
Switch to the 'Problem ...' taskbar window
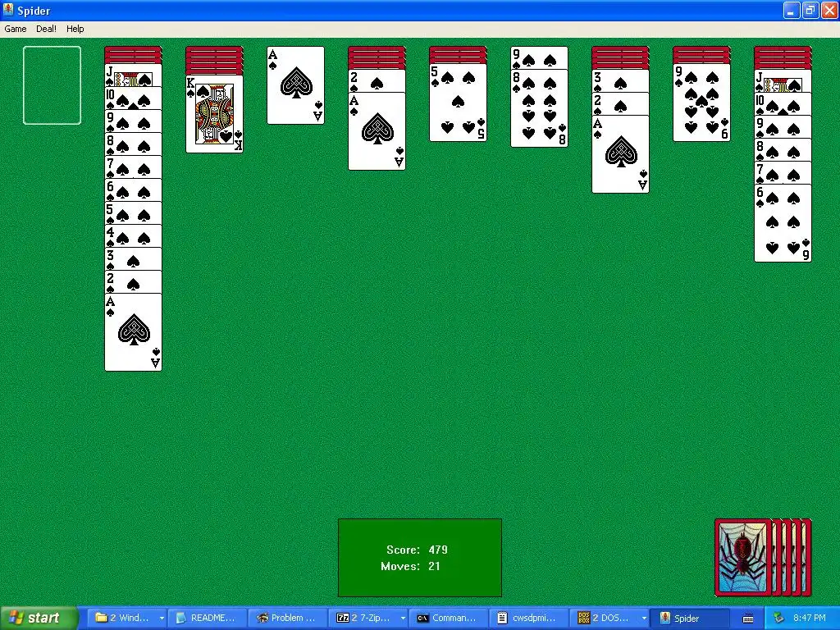288,619
